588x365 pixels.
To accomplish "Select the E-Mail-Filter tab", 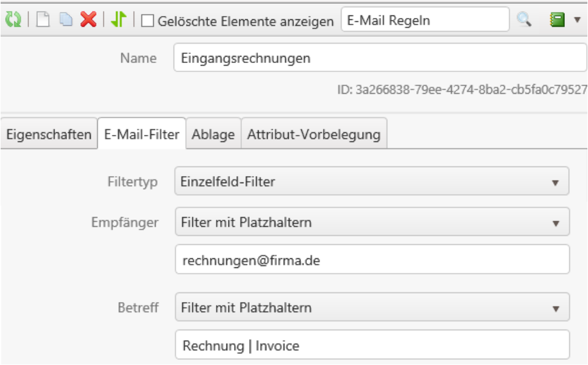I will [x=142, y=135].
